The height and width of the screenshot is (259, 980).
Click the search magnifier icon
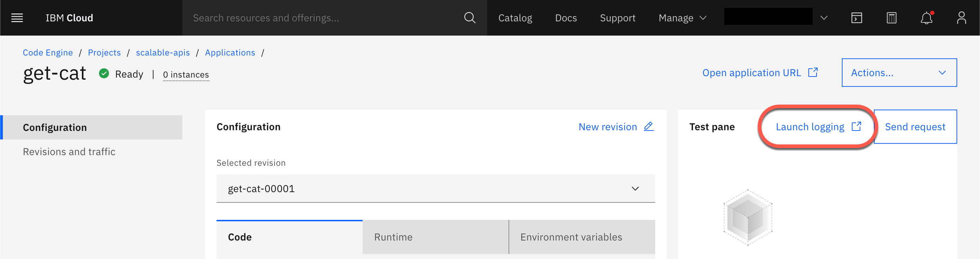pos(469,18)
